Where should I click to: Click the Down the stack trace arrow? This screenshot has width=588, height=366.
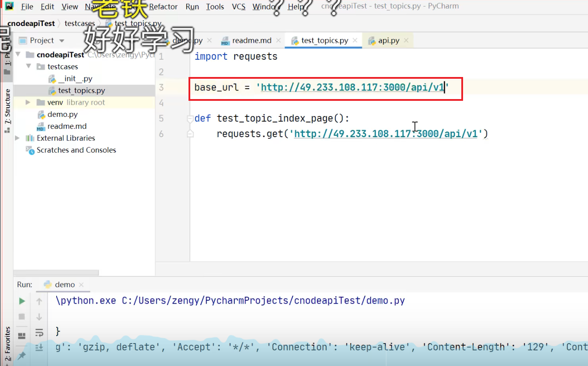point(39,317)
